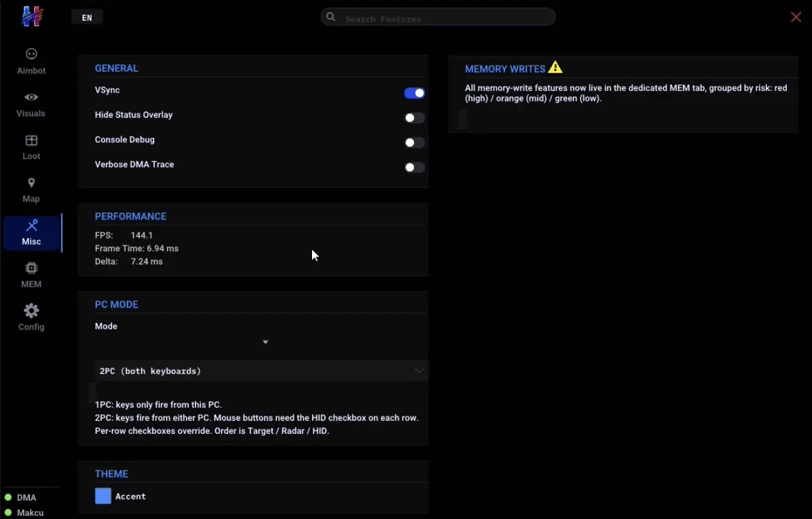Select the Misc tab in the sidebar
812x519 pixels.
point(32,233)
